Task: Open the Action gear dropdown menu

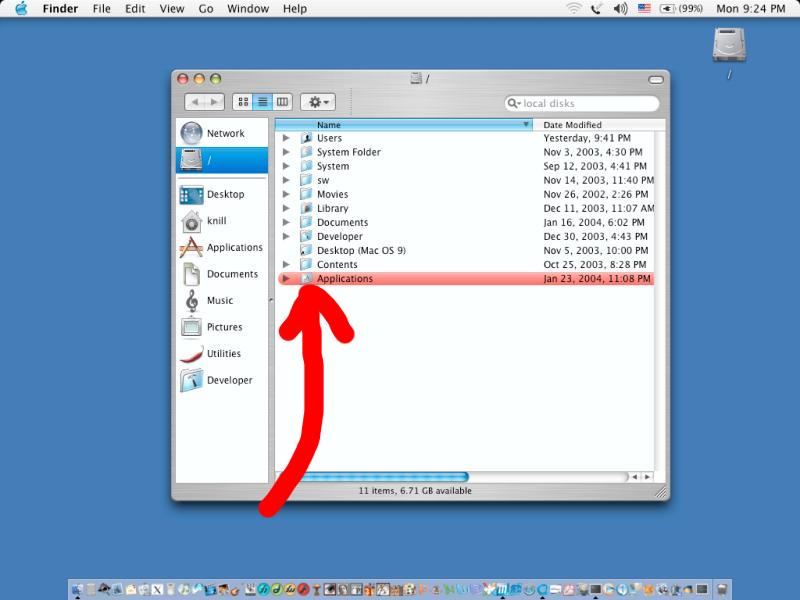Action: click(317, 102)
